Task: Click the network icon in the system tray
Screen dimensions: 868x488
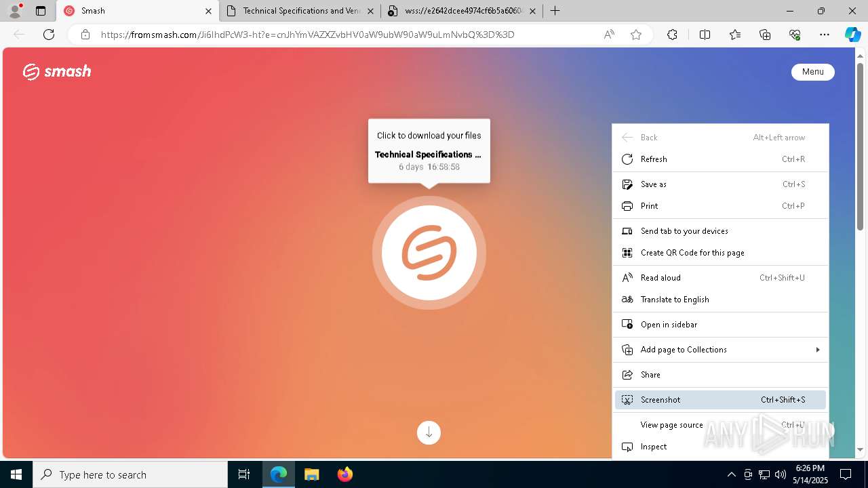Action: tap(764, 474)
